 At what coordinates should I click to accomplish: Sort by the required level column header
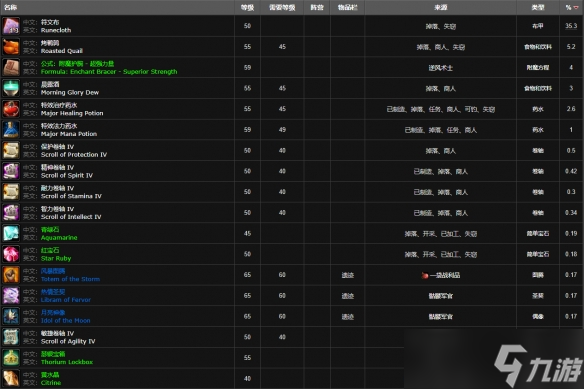click(x=282, y=7)
